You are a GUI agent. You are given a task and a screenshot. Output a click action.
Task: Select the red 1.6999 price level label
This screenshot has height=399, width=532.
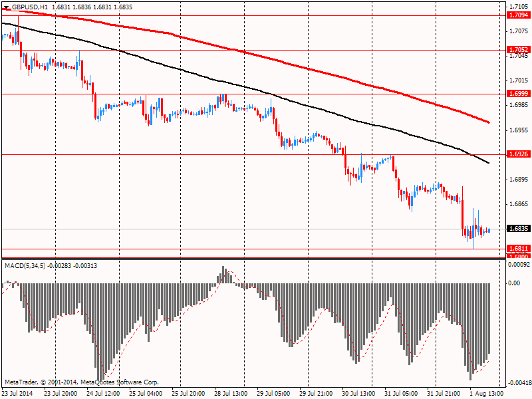518,93
